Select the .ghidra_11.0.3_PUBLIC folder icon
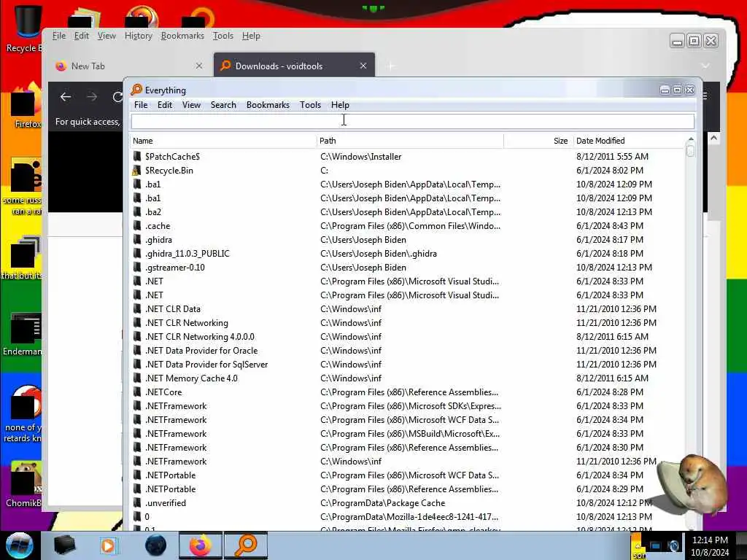The width and height of the screenshot is (747, 560). 137,253
